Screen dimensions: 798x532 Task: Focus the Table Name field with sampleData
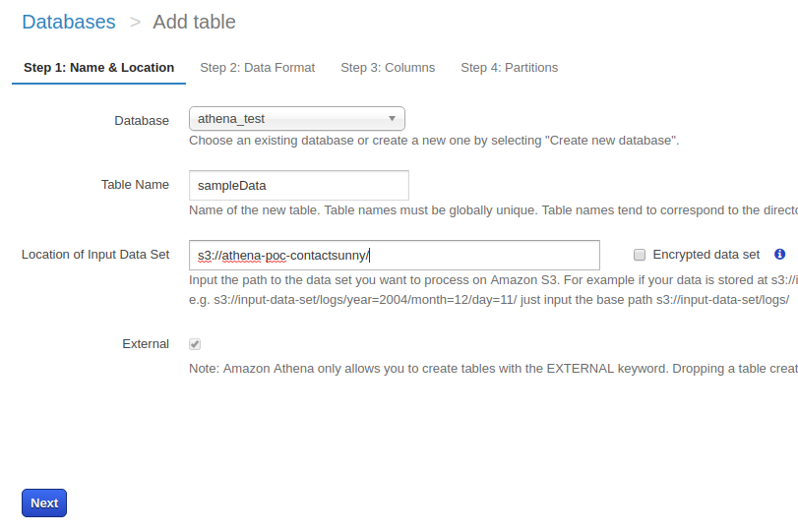click(x=299, y=185)
